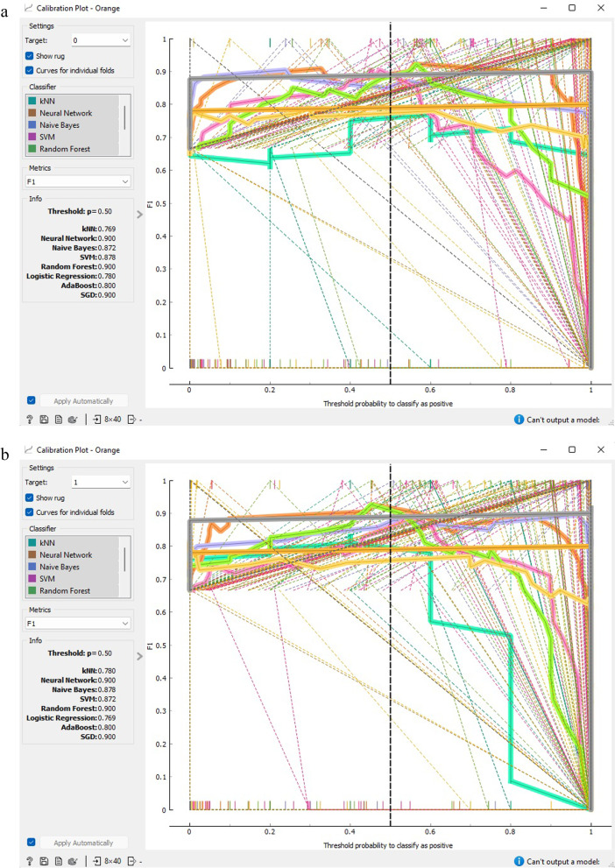Maximize the Target 0 Calibration Plot window
Image resolution: width=615 pixels, height=868 pixels.
(x=572, y=8)
